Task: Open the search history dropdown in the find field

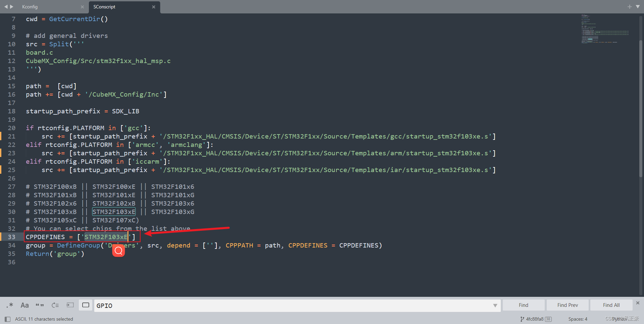Action: point(495,306)
